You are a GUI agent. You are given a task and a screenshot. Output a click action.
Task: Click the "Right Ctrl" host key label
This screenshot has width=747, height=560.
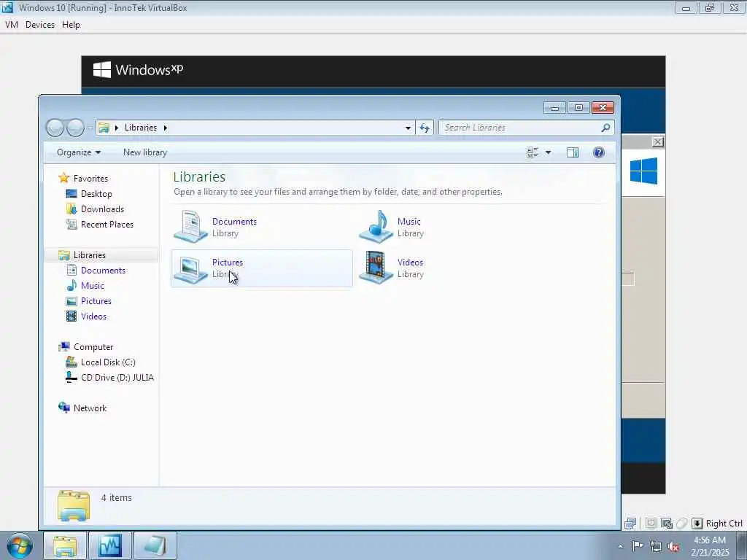click(x=724, y=524)
